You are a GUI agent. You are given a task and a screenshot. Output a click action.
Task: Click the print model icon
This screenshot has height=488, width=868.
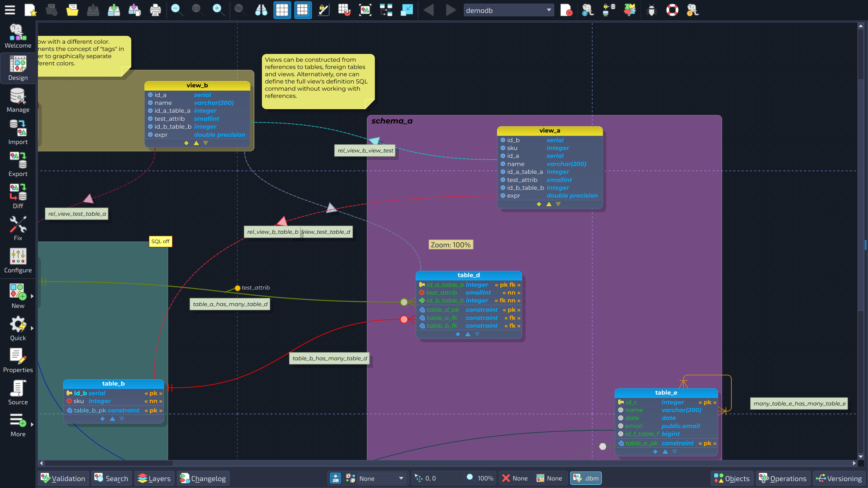click(155, 10)
